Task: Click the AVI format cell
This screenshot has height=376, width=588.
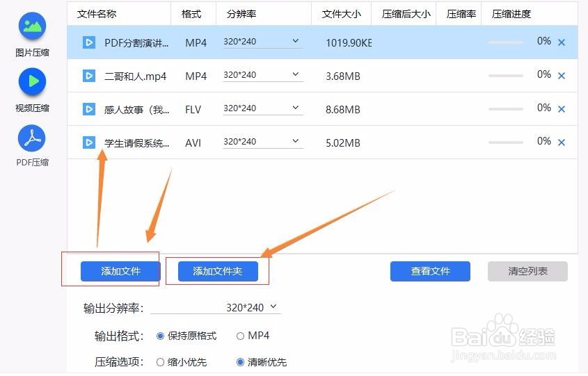Action: (x=193, y=142)
